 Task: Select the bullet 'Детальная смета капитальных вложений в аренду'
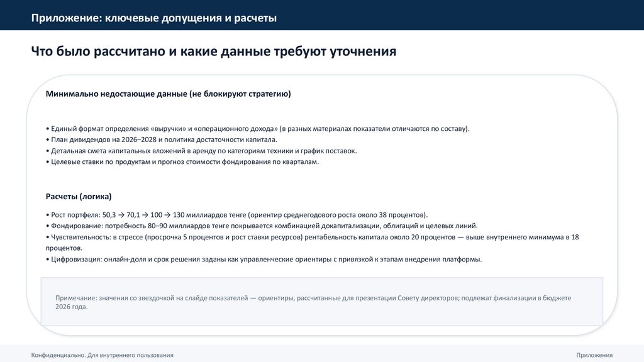point(201,151)
